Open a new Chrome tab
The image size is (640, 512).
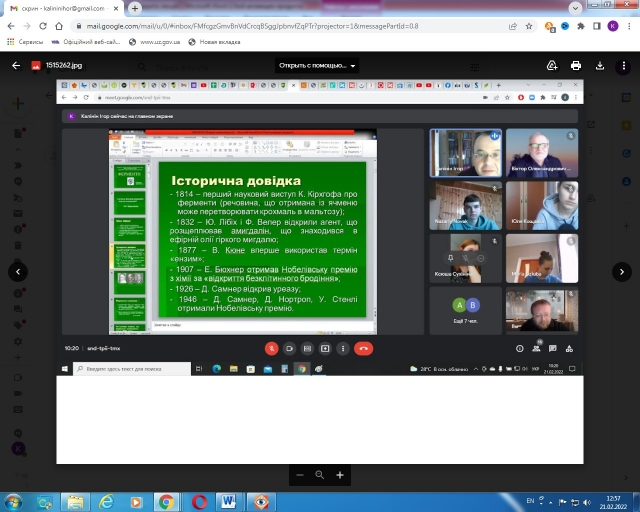coord(135,8)
